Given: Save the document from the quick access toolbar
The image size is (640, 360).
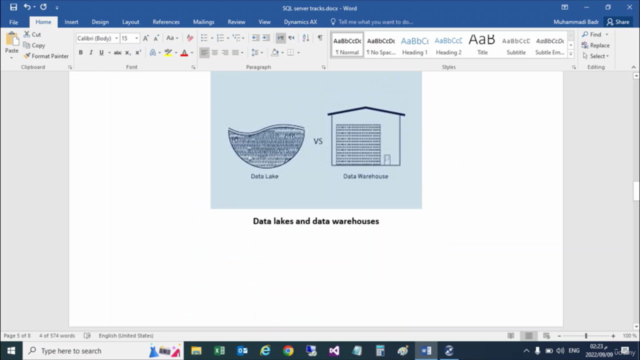Looking at the screenshot, I should point(13,7).
